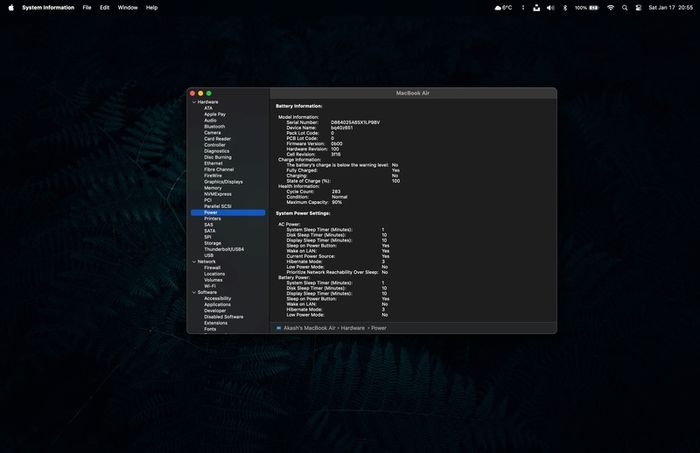Select USB in the sidebar
Image resolution: width=700 pixels, height=453 pixels.
209,255
